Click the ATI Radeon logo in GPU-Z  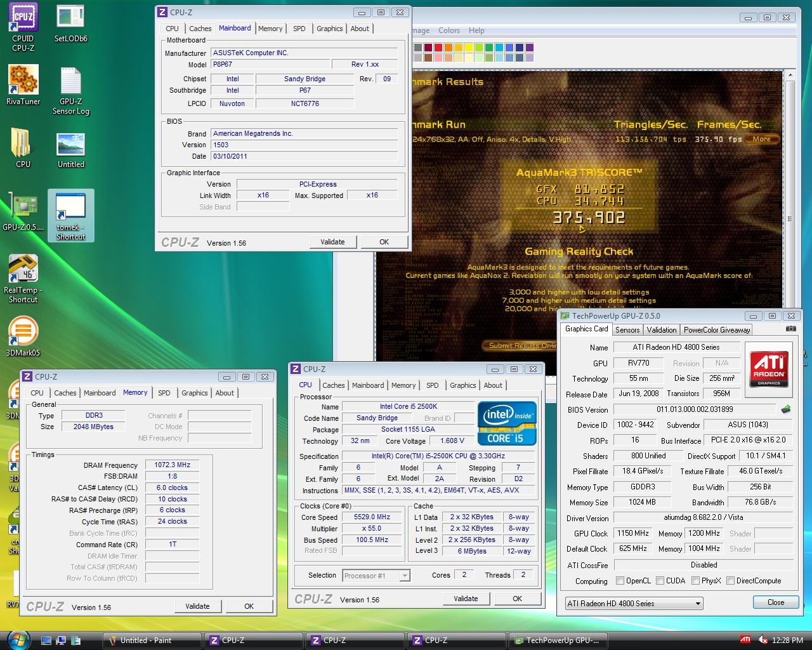(769, 369)
